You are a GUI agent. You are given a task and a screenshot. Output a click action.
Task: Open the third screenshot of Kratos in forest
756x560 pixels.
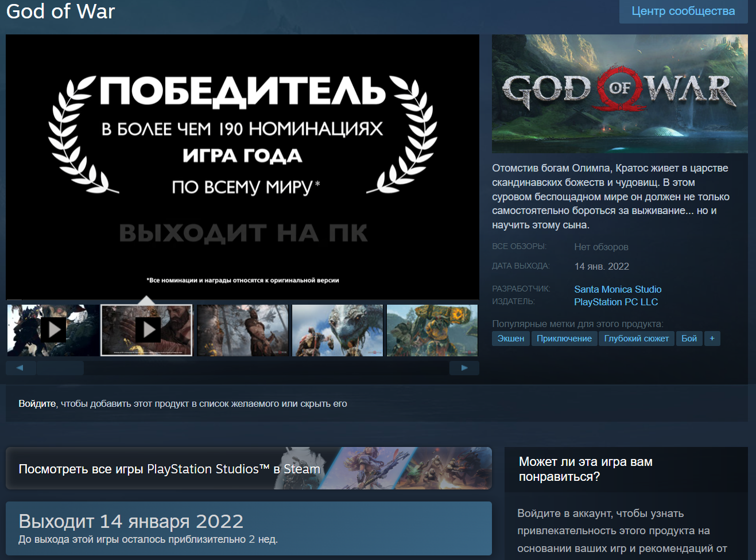242,330
